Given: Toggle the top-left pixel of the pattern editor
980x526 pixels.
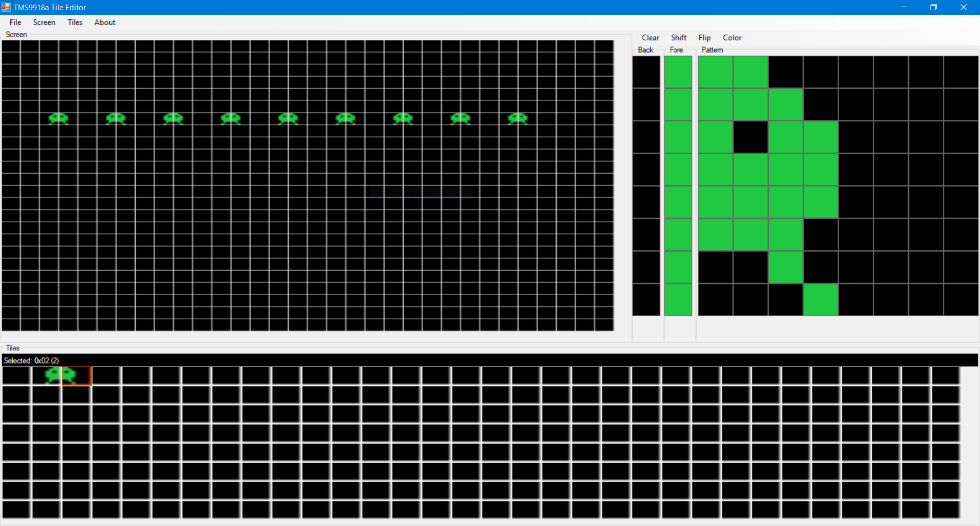Looking at the screenshot, I should [x=716, y=72].
